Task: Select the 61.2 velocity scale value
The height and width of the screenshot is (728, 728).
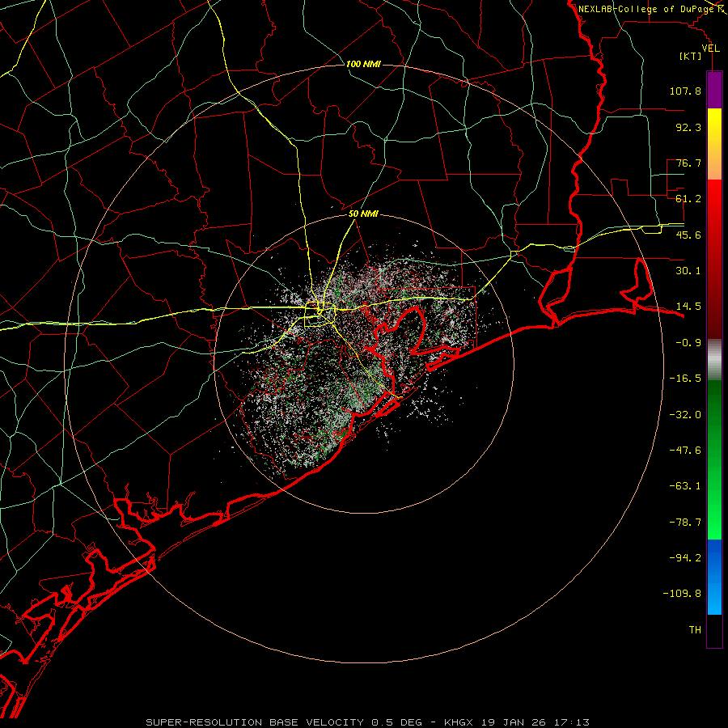Action: click(688, 199)
